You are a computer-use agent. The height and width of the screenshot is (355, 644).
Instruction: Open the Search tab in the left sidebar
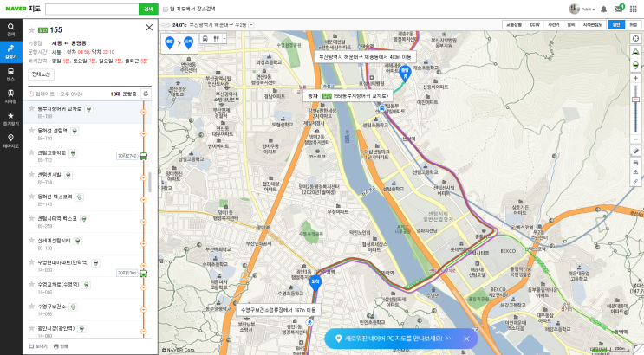10,30
